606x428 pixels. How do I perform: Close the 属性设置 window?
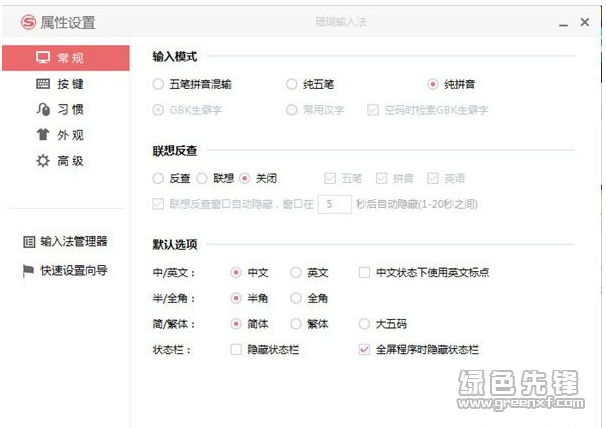click(585, 22)
